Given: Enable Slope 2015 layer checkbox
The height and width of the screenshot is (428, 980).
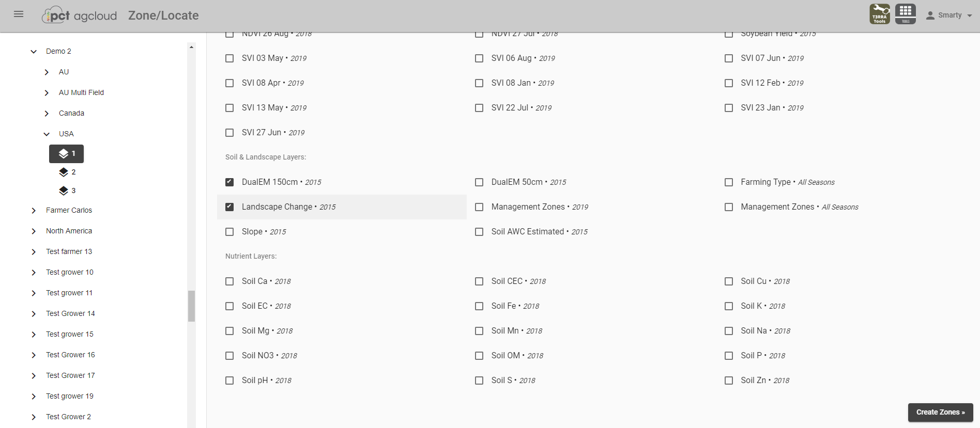Looking at the screenshot, I should [229, 232].
